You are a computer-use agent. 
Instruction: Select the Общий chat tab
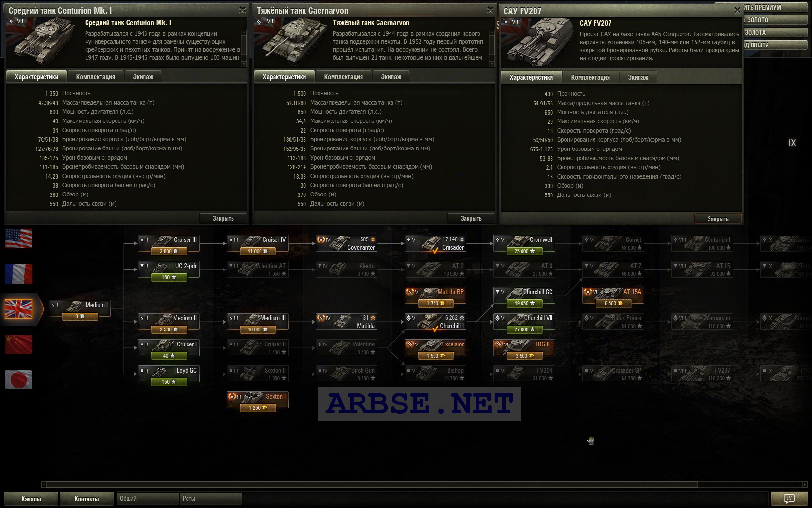(147, 498)
